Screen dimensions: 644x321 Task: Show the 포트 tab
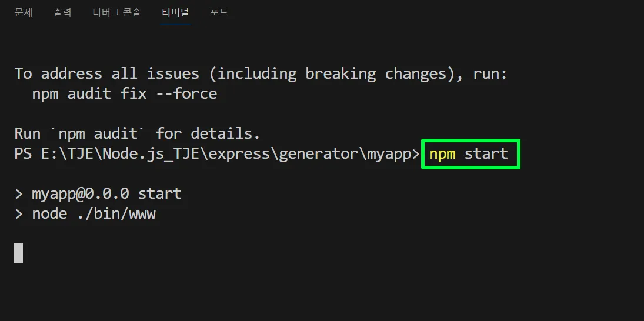pyautogui.click(x=219, y=12)
